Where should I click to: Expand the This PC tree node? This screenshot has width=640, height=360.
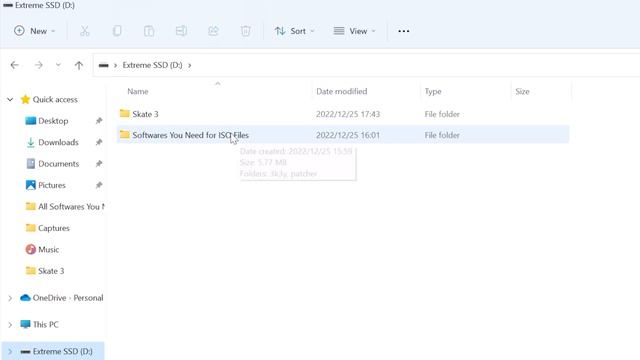coord(10,325)
